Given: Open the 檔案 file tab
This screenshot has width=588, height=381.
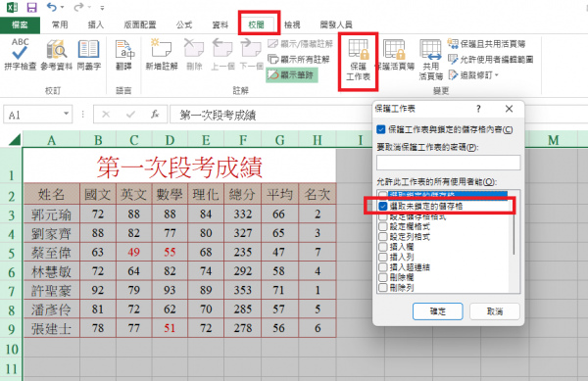Looking at the screenshot, I should pyautogui.click(x=20, y=24).
